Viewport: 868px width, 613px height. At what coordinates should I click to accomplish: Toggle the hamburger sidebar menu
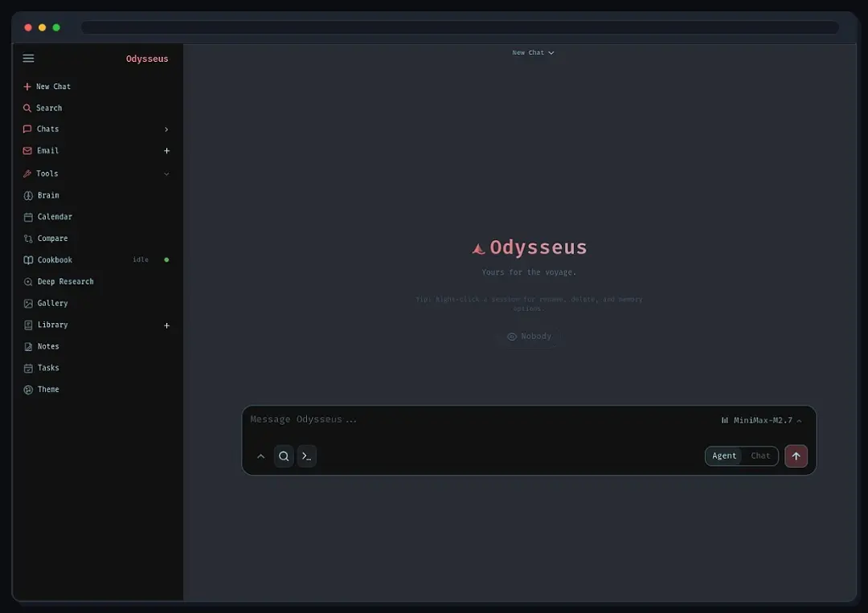click(28, 58)
